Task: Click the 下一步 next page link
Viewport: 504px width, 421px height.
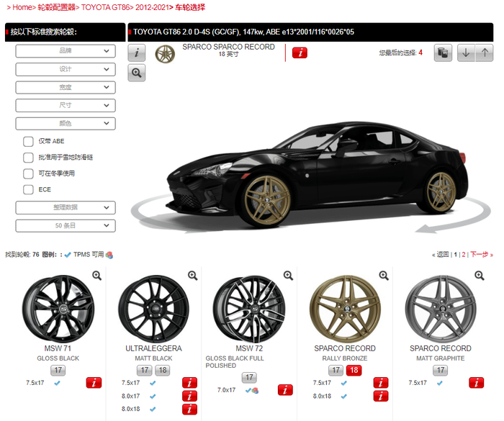Action: [x=482, y=255]
